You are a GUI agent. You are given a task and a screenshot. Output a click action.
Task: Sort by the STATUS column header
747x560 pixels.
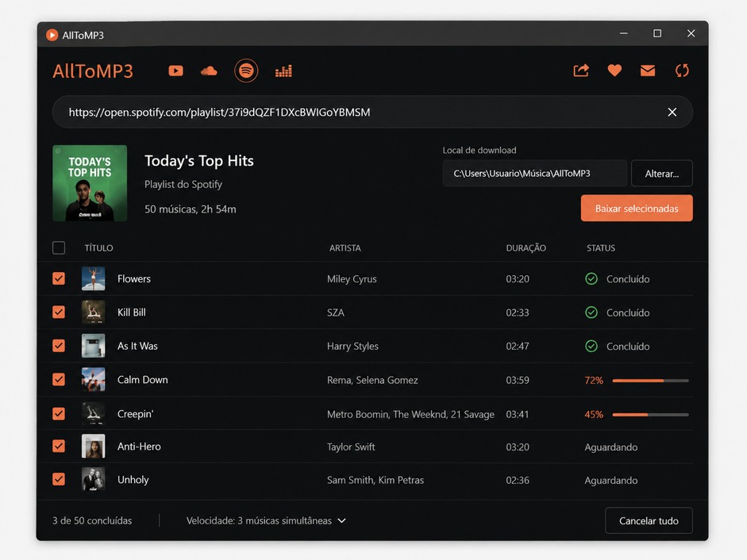(601, 247)
